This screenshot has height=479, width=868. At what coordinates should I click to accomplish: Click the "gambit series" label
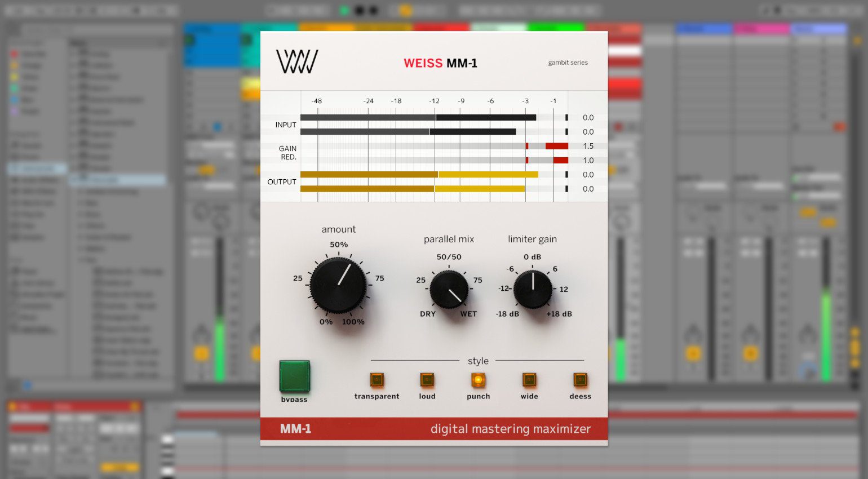567,63
